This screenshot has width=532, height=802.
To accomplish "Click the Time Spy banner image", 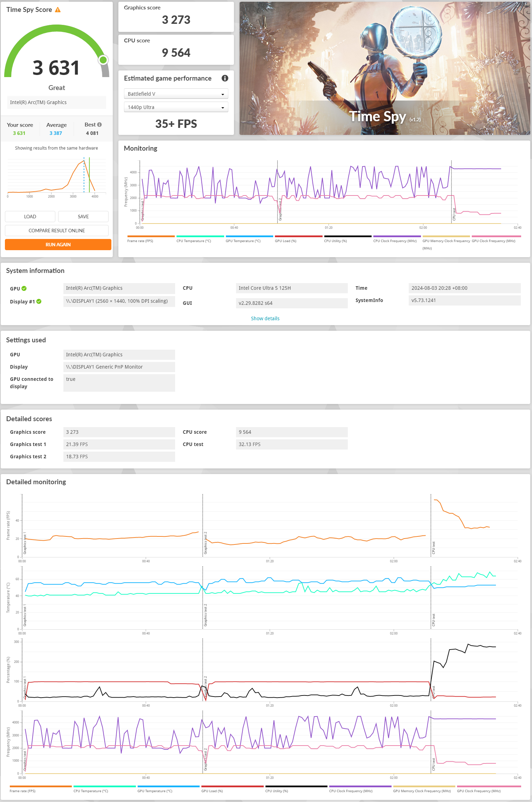I will (385, 68).
